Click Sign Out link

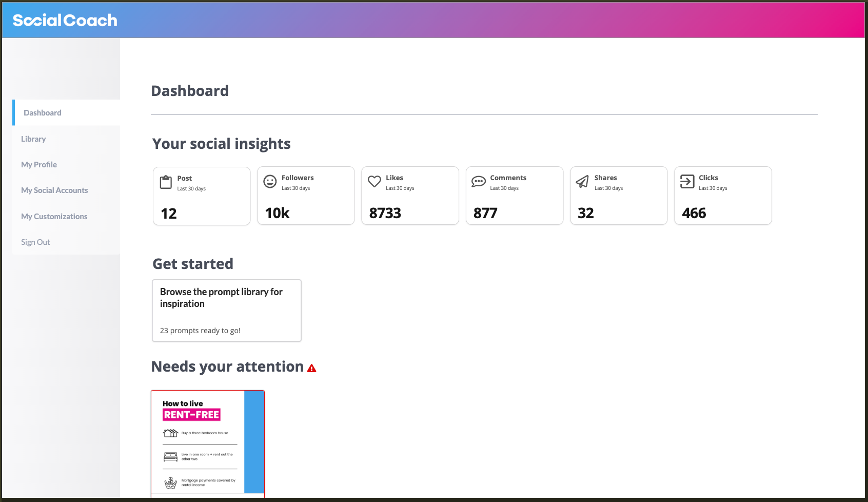pyautogui.click(x=35, y=242)
